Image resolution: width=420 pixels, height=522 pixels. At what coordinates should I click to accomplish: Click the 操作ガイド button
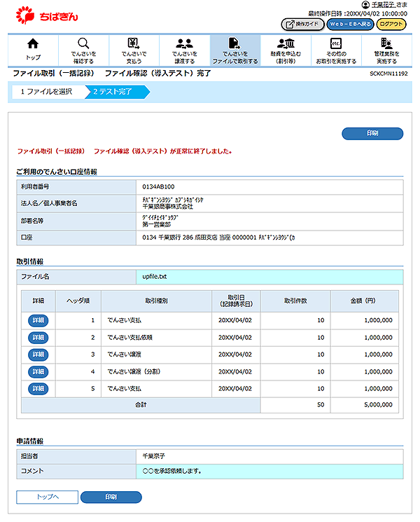click(302, 24)
